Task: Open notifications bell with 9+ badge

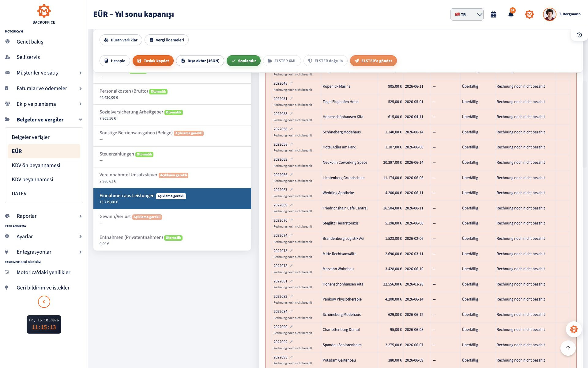Action: pyautogui.click(x=511, y=14)
